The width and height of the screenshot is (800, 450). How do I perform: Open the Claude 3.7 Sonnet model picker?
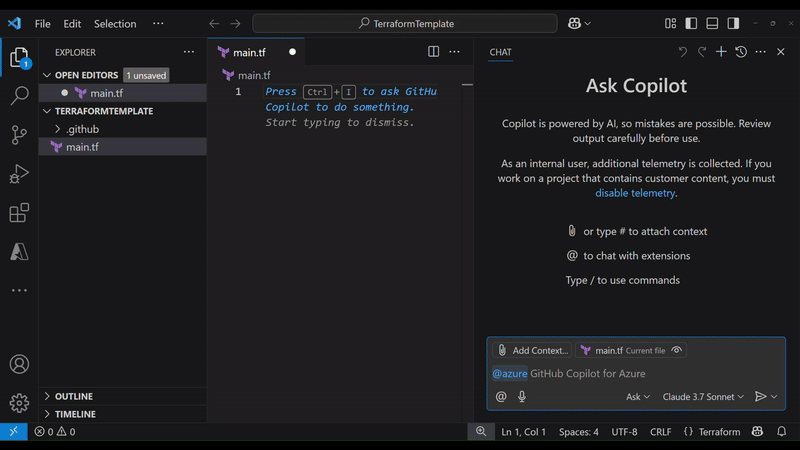pyautogui.click(x=703, y=396)
